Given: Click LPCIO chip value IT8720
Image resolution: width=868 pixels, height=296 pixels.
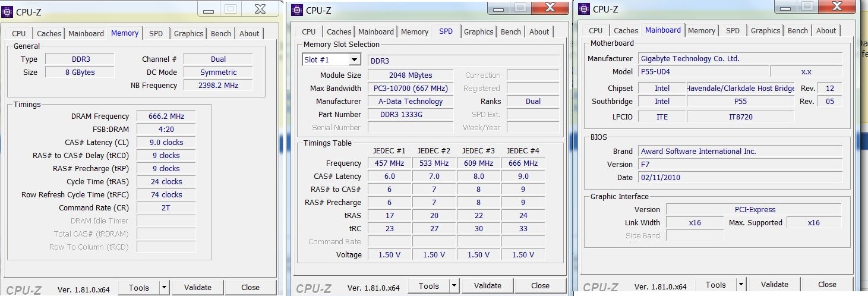Looking at the screenshot, I should tap(740, 117).
